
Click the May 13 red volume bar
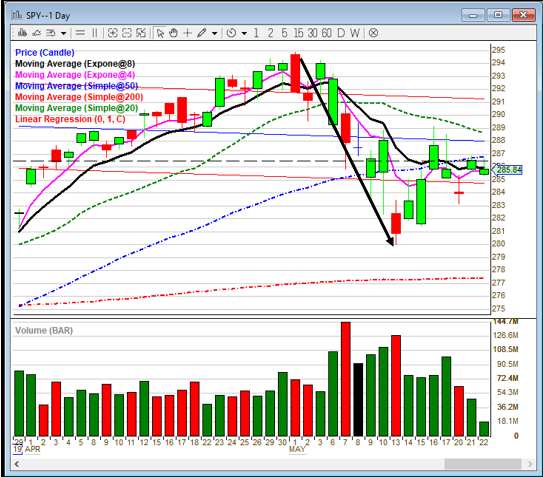[x=396, y=386]
